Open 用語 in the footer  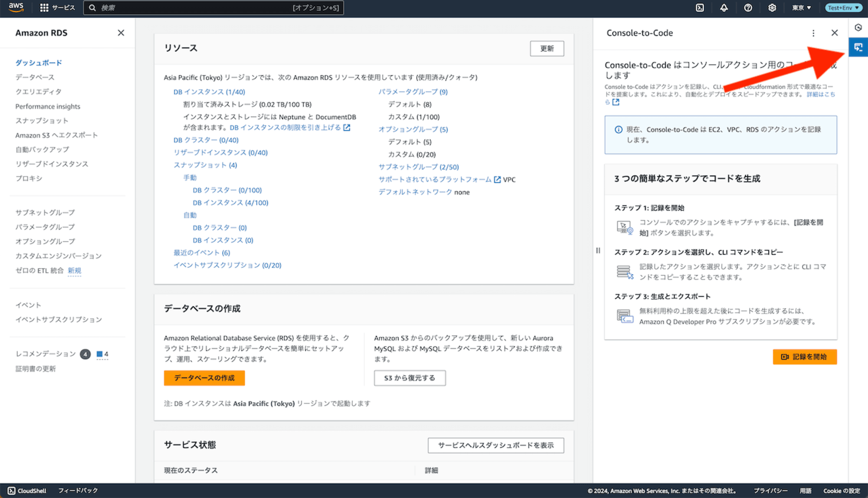[x=806, y=491]
